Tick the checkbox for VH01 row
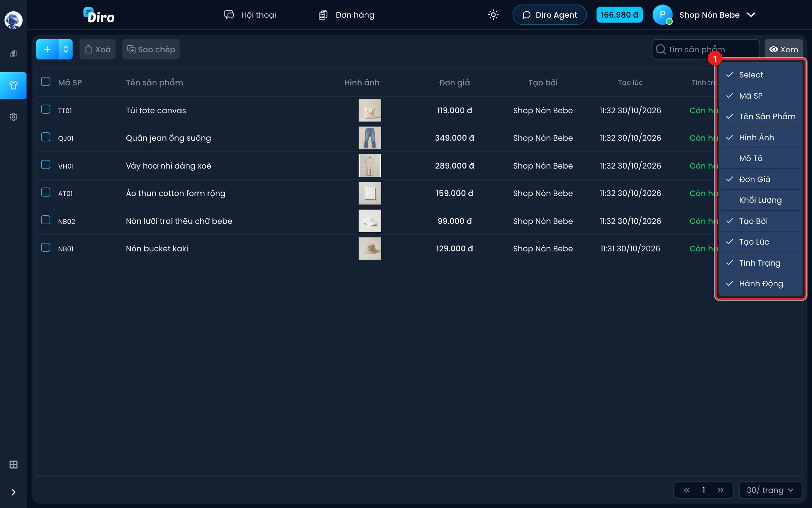Screen dimensions: 812x508 (x=45, y=165)
